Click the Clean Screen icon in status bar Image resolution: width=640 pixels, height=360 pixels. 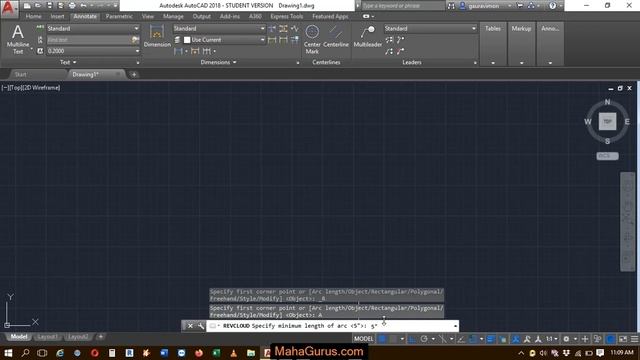623,339
